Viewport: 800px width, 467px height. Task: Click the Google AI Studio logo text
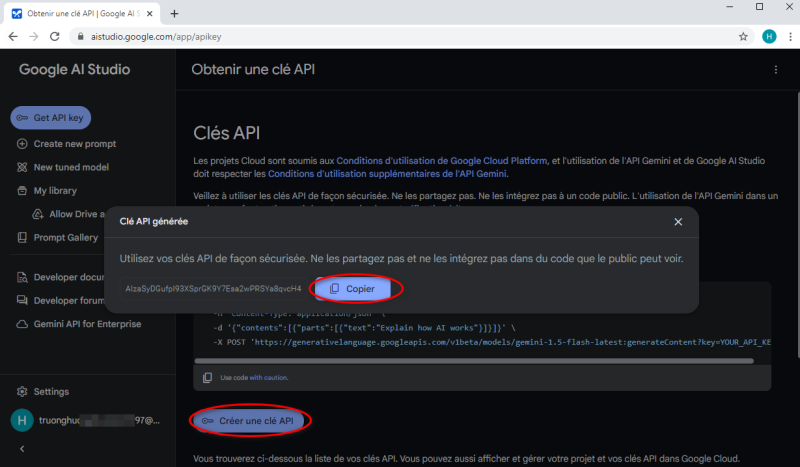tap(74, 69)
